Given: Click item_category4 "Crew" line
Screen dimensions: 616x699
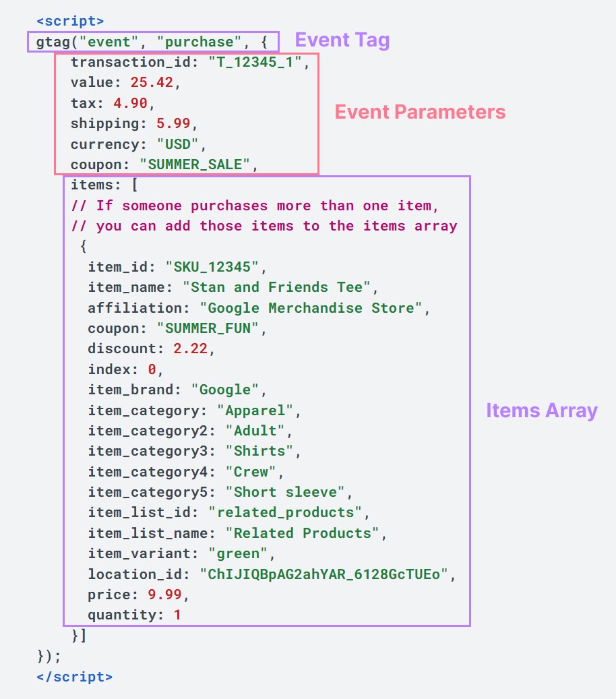Looking at the screenshot, I should click(x=185, y=472).
